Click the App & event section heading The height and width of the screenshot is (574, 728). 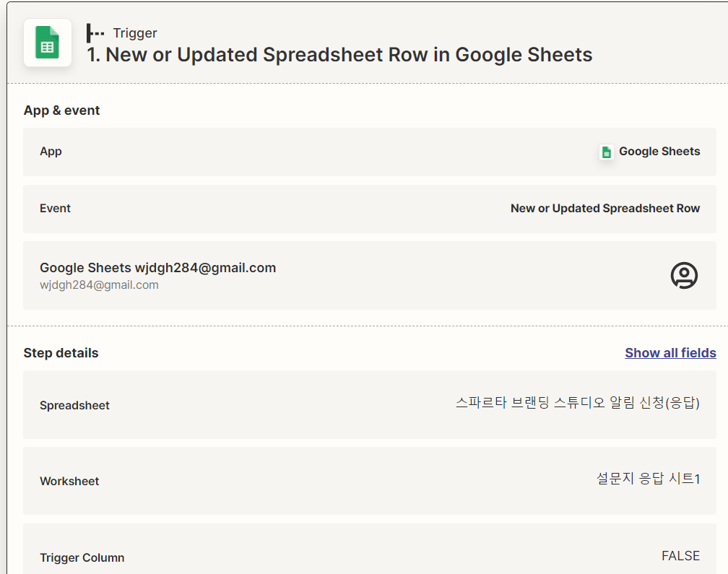[62, 110]
